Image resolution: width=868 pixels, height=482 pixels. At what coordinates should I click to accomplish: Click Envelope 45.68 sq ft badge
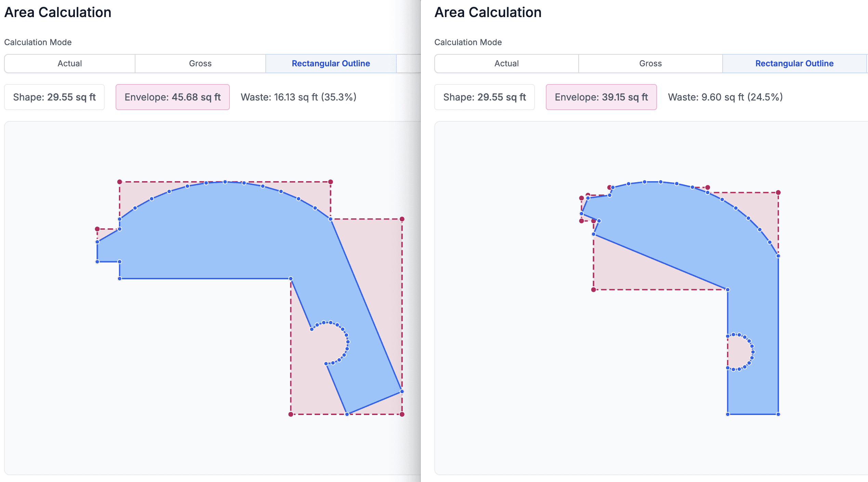coord(172,97)
